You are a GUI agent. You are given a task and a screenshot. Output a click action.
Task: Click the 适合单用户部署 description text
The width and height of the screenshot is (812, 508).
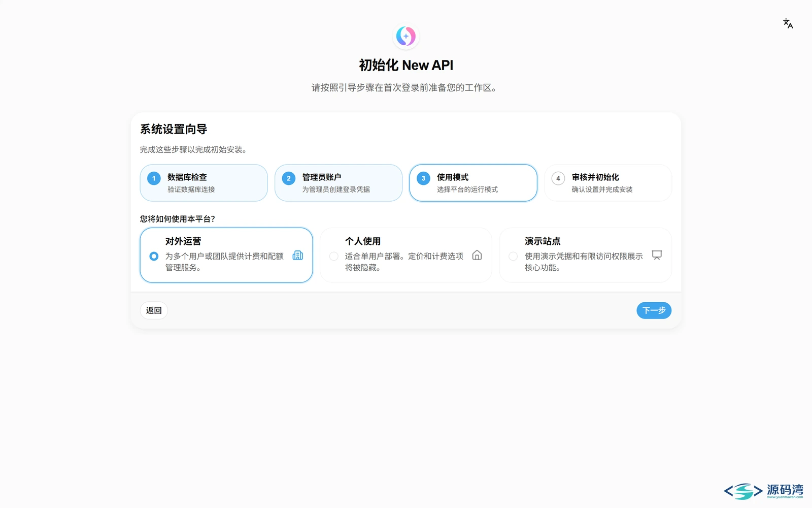pos(404,262)
